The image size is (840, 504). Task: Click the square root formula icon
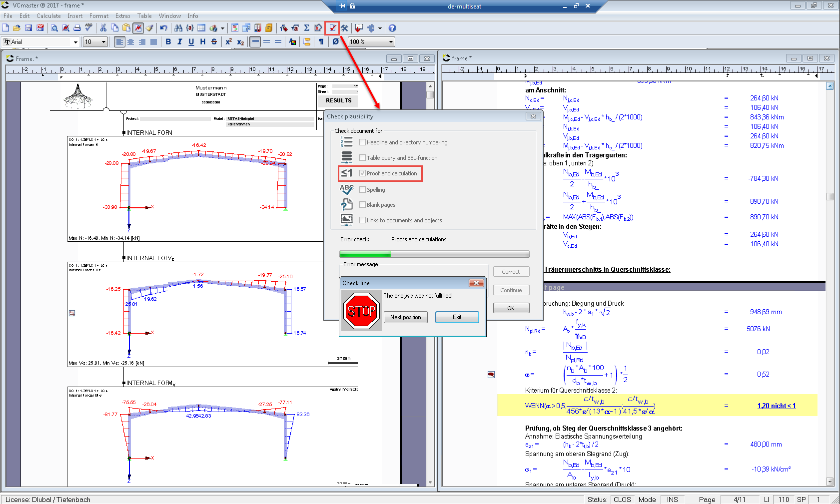tap(295, 28)
